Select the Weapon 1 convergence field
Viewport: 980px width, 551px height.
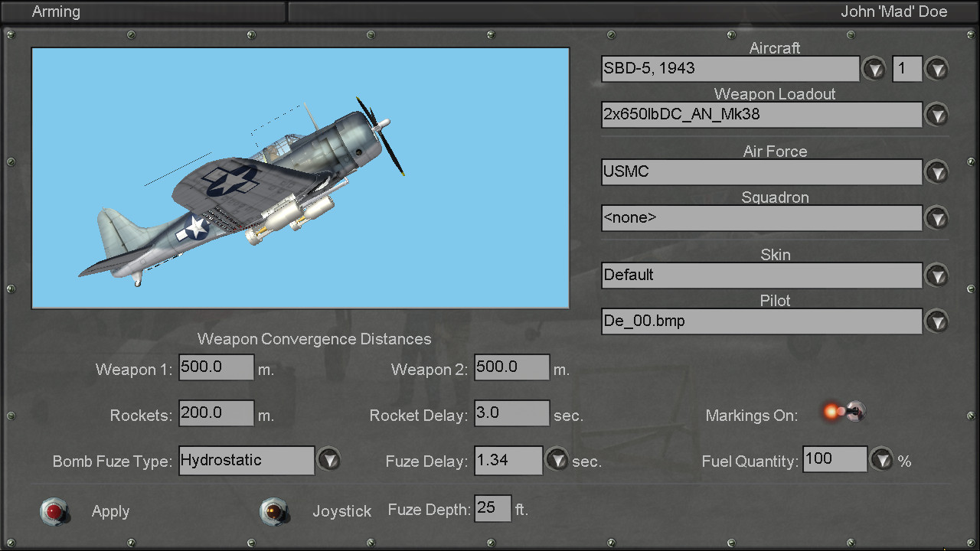(217, 367)
